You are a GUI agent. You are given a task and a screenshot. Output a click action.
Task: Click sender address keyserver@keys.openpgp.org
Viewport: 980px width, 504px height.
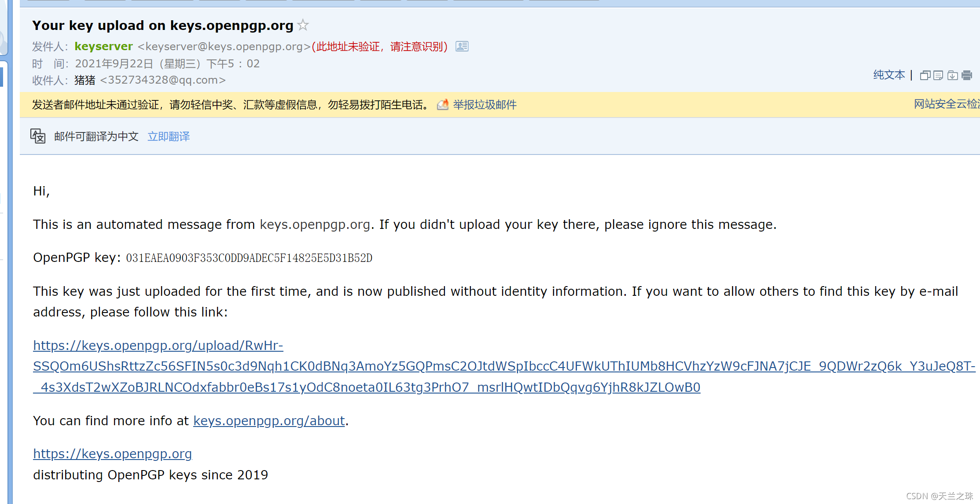click(224, 46)
